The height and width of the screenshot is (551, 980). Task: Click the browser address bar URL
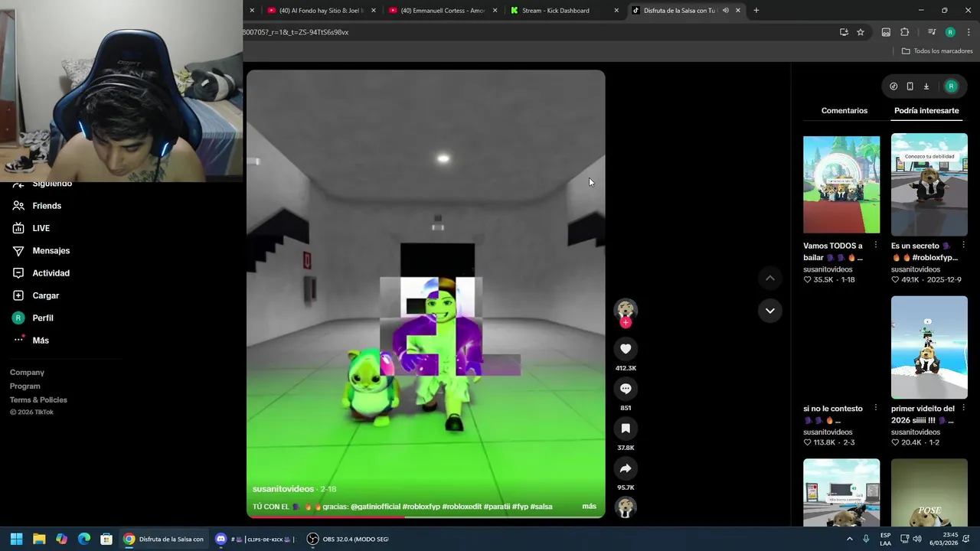point(536,32)
